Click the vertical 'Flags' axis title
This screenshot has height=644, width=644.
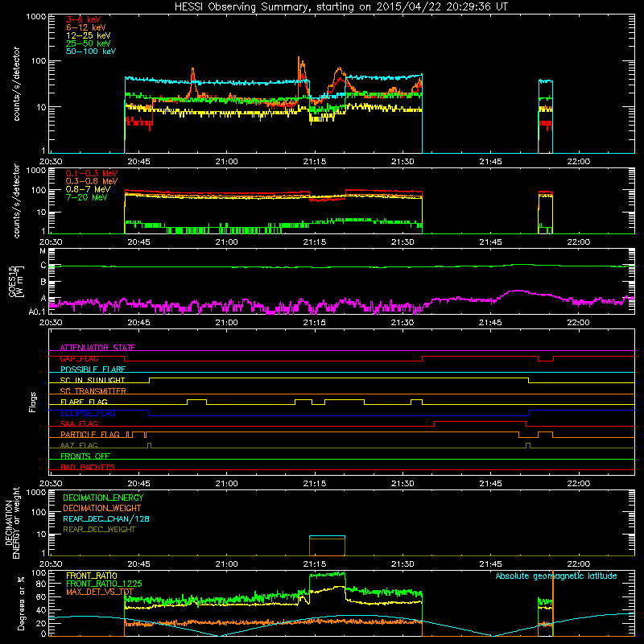33,402
